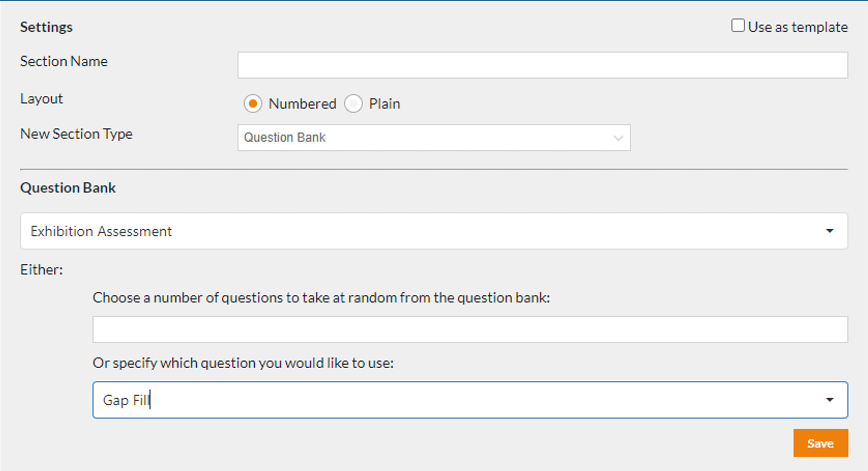Click the choose number of questions instruction text
Image resolution: width=868 pixels, height=471 pixels.
click(x=322, y=298)
